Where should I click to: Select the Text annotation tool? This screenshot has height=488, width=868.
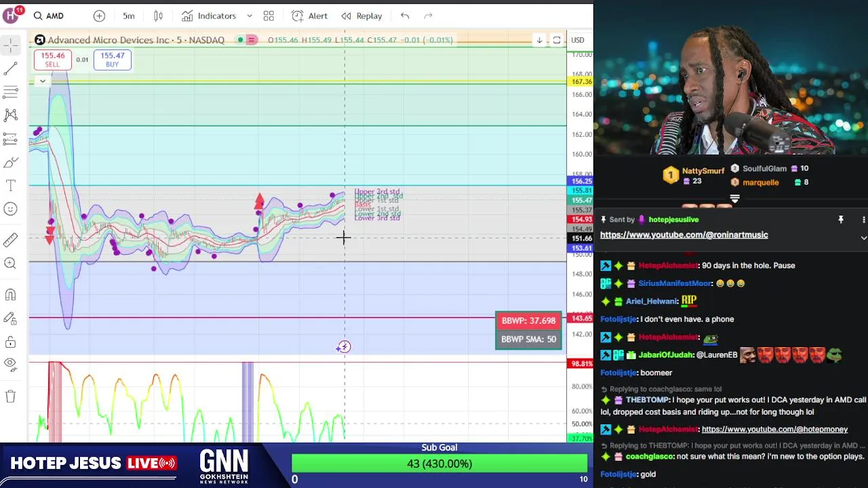10,185
